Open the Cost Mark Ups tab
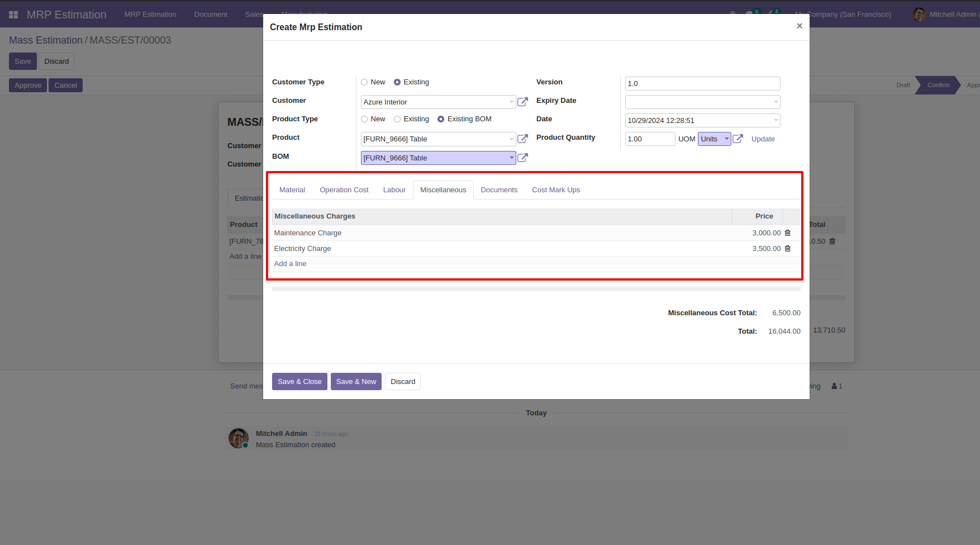Screen dimensions: 980x545 click(556, 190)
